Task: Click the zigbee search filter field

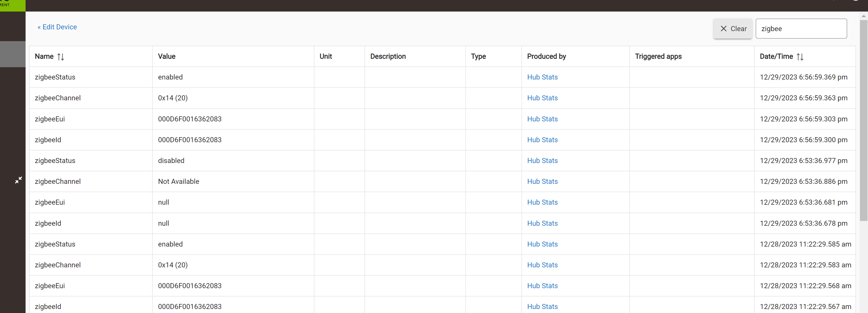Action: tap(801, 29)
